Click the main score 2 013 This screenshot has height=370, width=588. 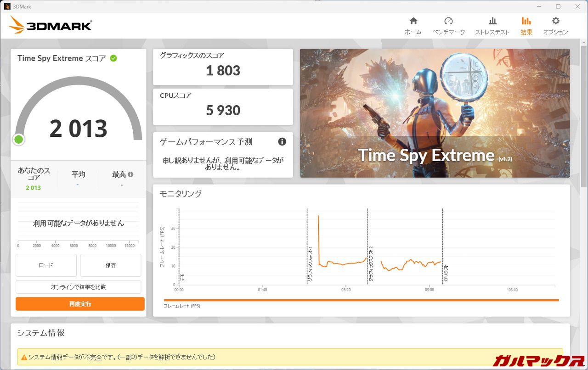[x=79, y=129]
